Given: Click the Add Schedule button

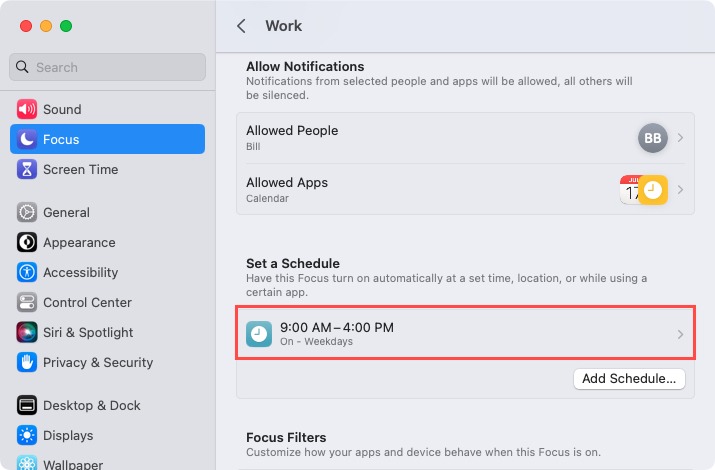Looking at the screenshot, I should coord(629,379).
